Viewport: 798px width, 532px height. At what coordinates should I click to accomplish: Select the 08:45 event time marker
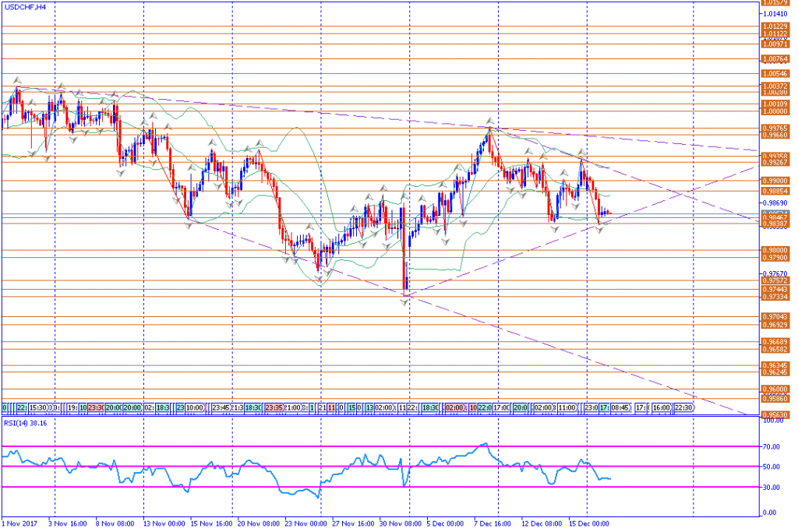coord(621,407)
